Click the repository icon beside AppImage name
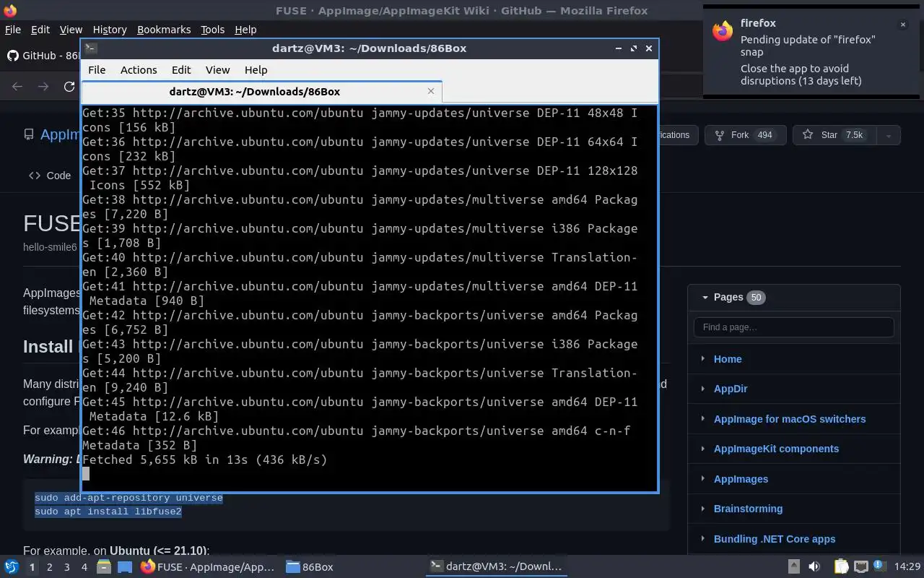 click(29, 135)
